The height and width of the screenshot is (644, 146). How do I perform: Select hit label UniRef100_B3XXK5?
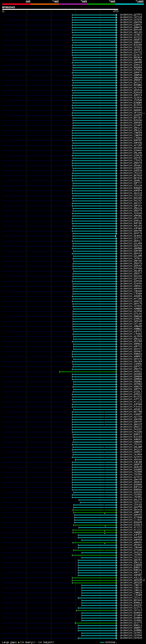(131, 45)
